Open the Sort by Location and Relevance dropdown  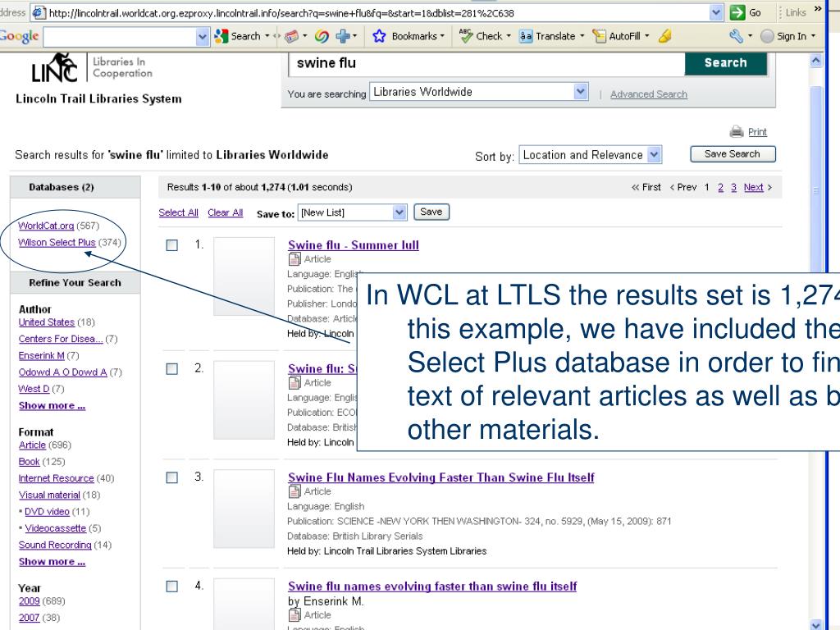click(x=654, y=155)
